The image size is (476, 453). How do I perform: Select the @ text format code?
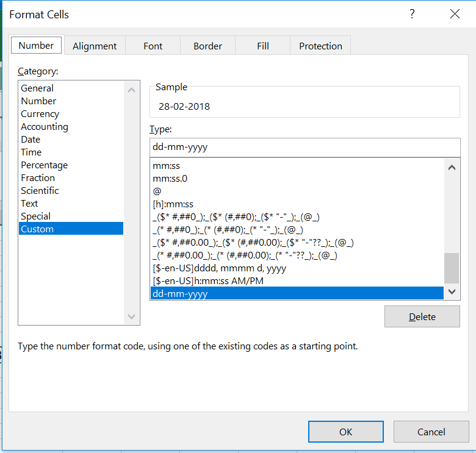[x=297, y=191]
